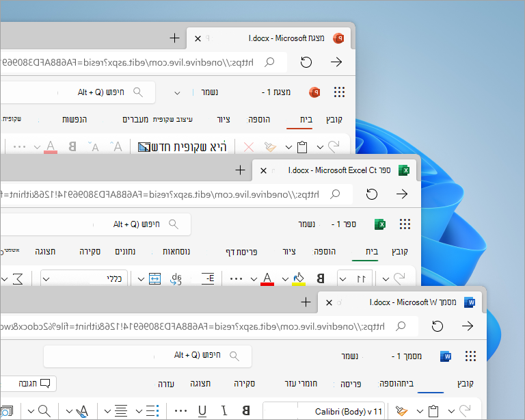
Task: Open app launcher grid in Excel window
Action: [405, 224]
